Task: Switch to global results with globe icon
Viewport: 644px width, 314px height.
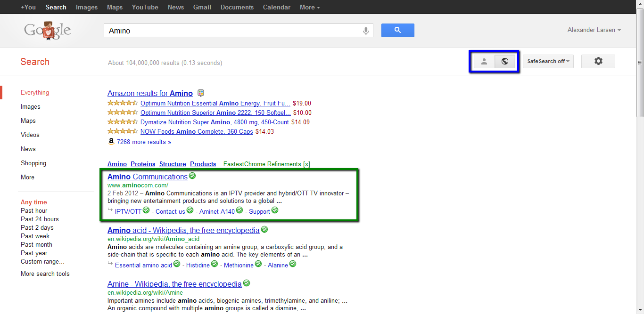Action: click(505, 61)
